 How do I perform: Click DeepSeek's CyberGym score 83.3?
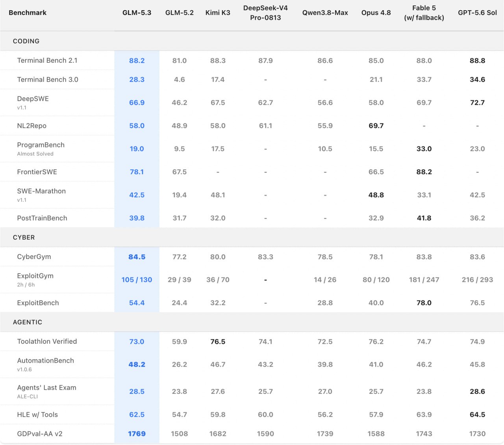click(x=265, y=257)
